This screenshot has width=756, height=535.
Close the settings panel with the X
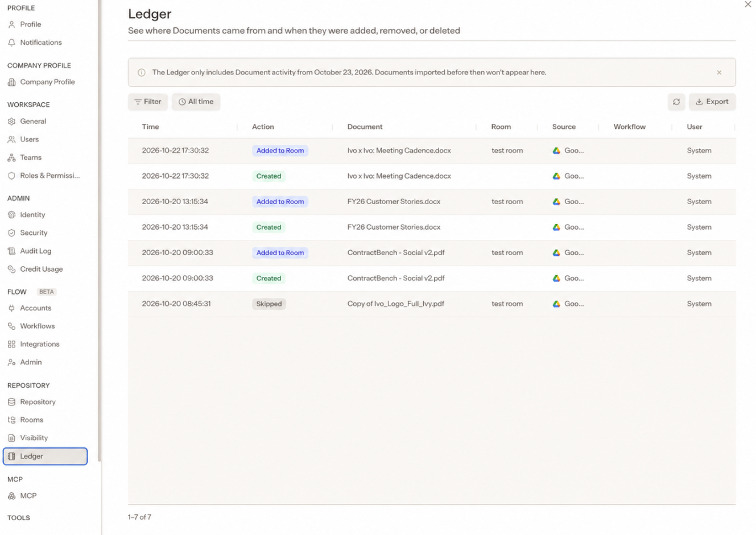(x=748, y=5)
